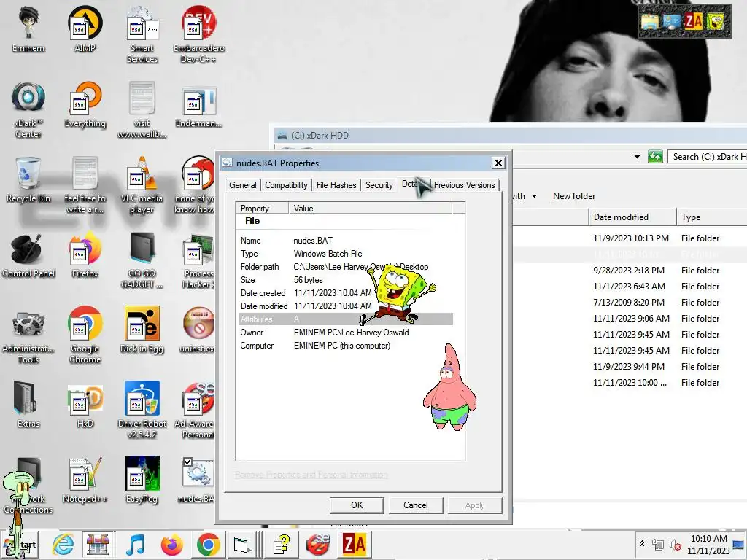Select the Size 56 bytes row
This screenshot has width=747, height=560.
[346, 280]
